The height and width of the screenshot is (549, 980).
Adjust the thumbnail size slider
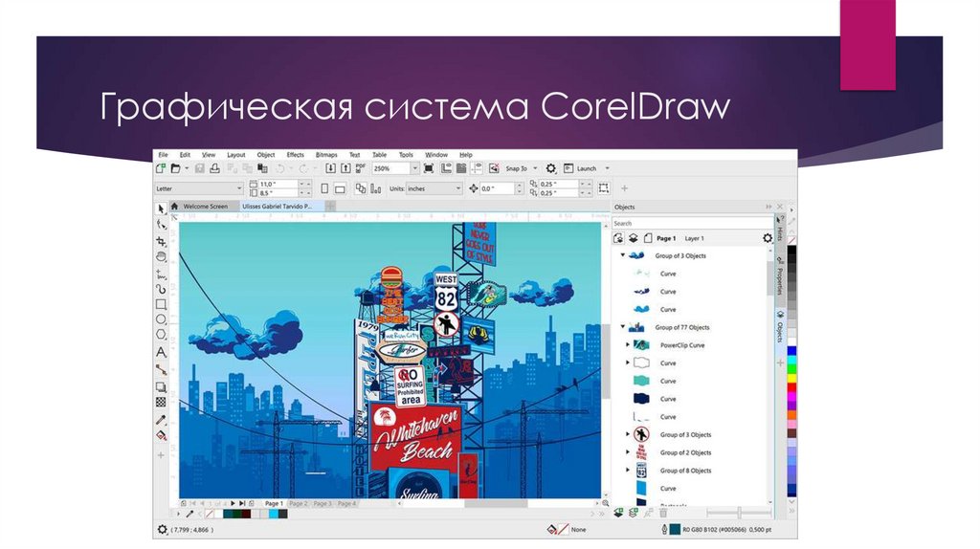(739, 513)
